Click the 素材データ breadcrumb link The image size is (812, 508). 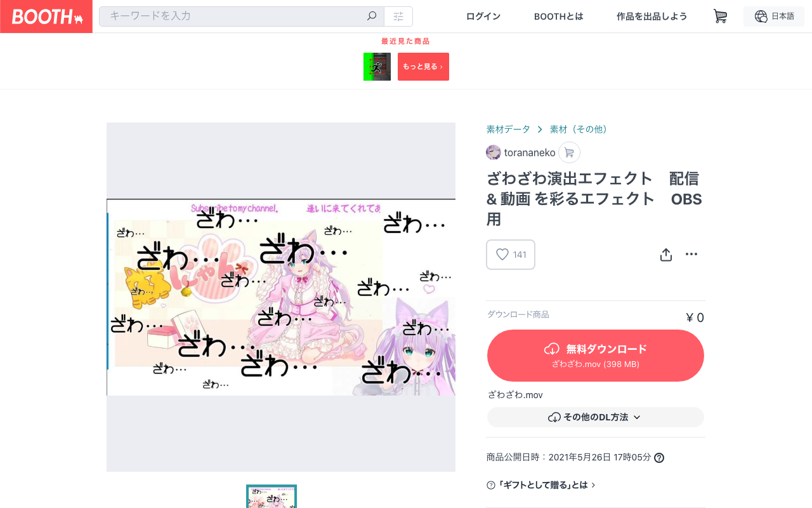tap(508, 129)
